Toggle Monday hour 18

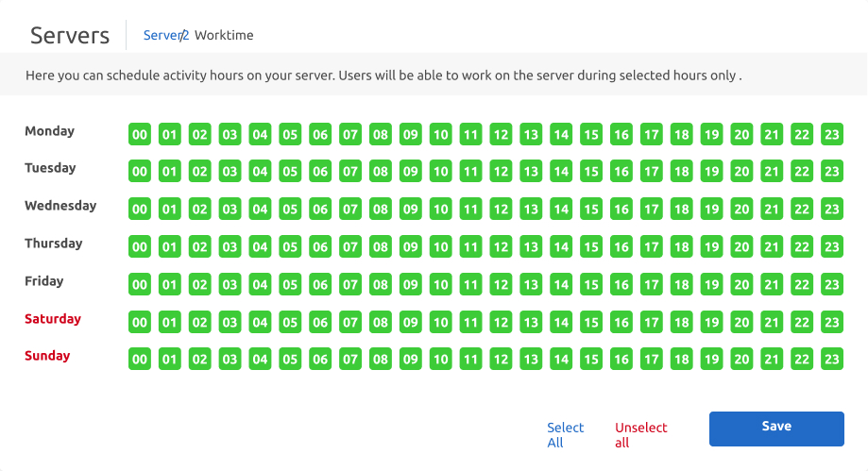click(x=681, y=134)
